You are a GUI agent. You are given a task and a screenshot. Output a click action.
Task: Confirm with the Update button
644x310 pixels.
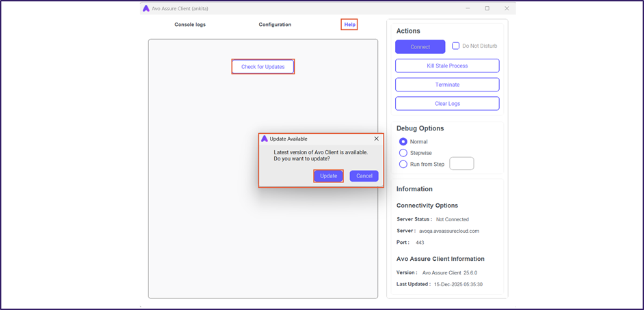(x=328, y=176)
